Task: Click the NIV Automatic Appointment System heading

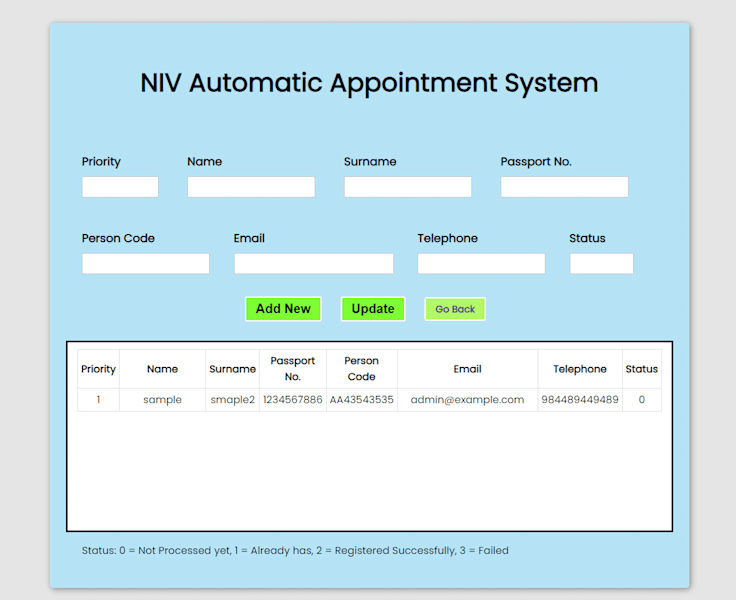Action: (369, 84)
